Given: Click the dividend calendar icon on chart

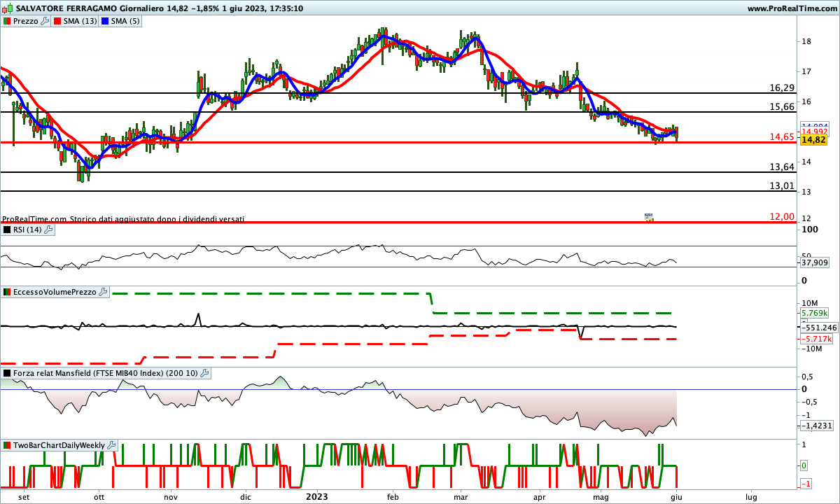Looking at the screenshot, I should [648, 218].
